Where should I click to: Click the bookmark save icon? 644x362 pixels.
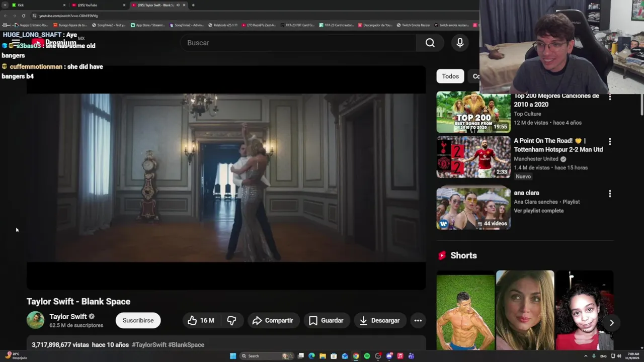(x=313, y=320)
